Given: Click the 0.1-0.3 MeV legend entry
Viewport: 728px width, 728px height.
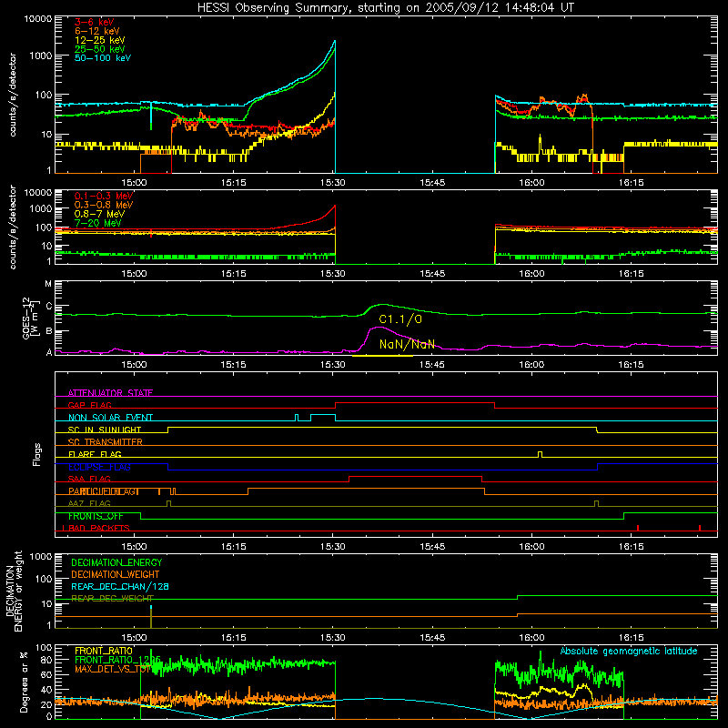Looking at the screenshot, I should click(x=104, y=196).
